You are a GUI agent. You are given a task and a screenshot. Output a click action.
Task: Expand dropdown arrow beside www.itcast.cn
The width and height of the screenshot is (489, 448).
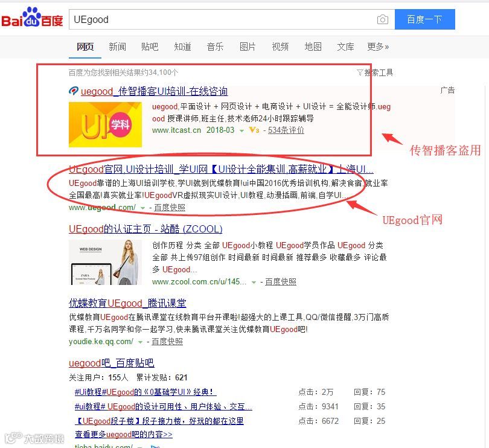(241, 131)
